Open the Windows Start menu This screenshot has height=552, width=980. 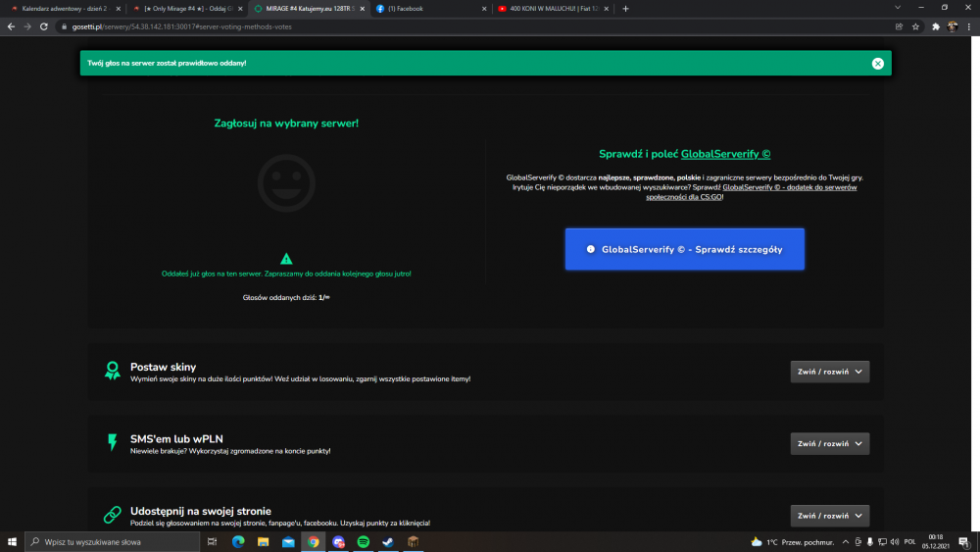(x=12, y=542)
